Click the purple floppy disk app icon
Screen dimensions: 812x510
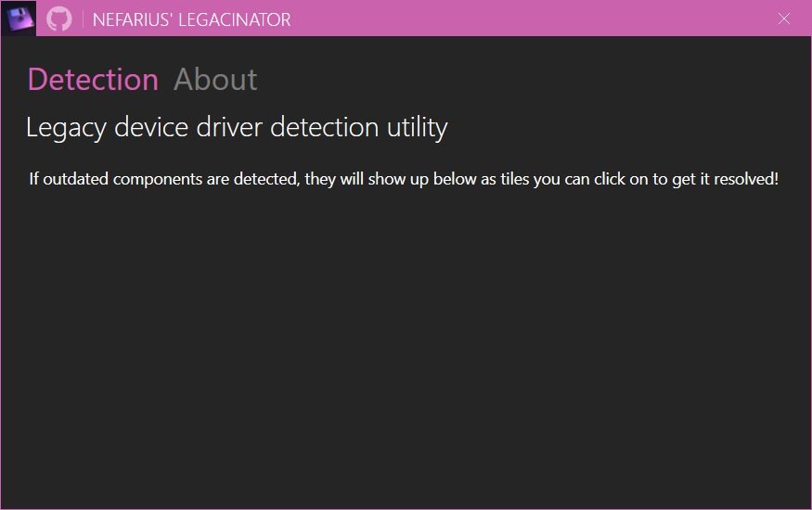(x=19, y=19)
